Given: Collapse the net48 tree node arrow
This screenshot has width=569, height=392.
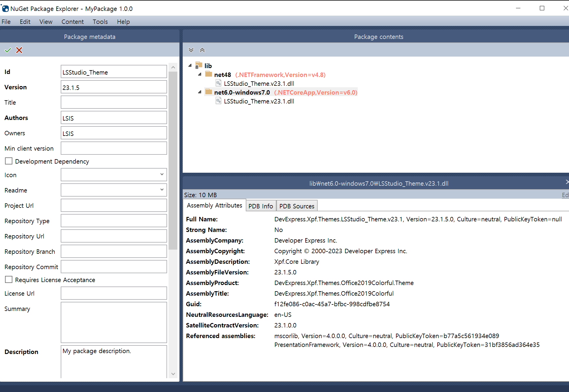Looking at the screenshot, I should coord(200,74).
